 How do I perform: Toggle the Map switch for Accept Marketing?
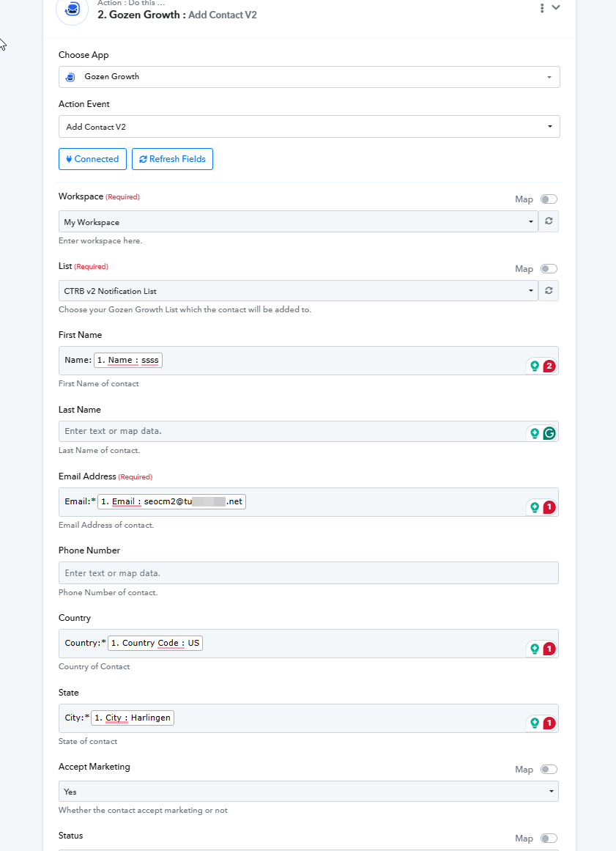549,769
